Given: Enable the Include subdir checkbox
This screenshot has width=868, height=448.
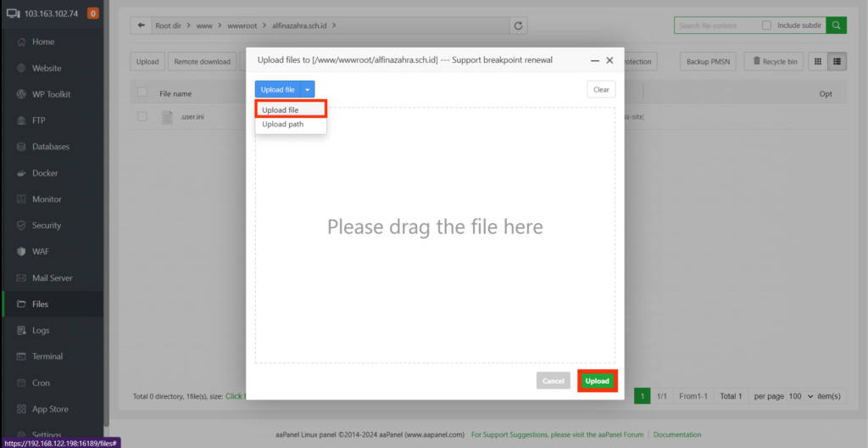Looking at the screenshot, I should click(x=766, y=25).
